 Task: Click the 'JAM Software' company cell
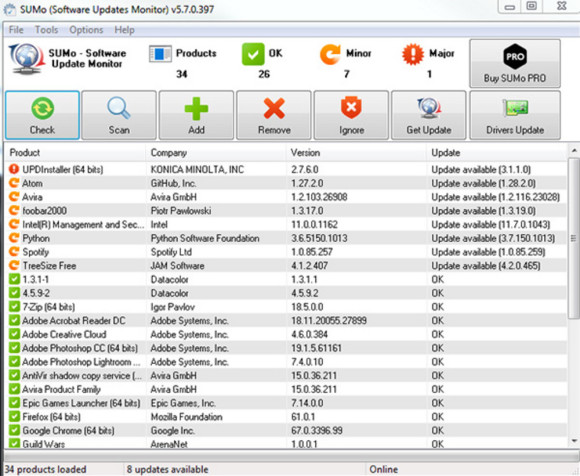point(177,266)
